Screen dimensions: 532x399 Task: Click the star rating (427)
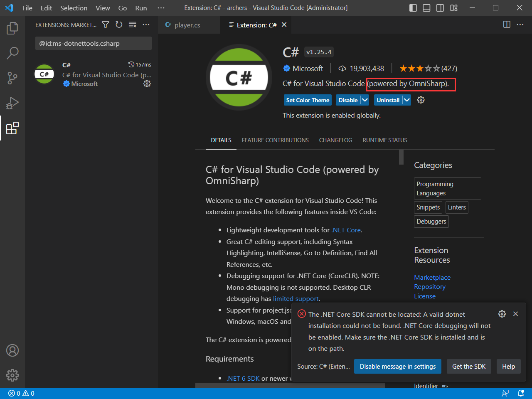coord(428,68)
